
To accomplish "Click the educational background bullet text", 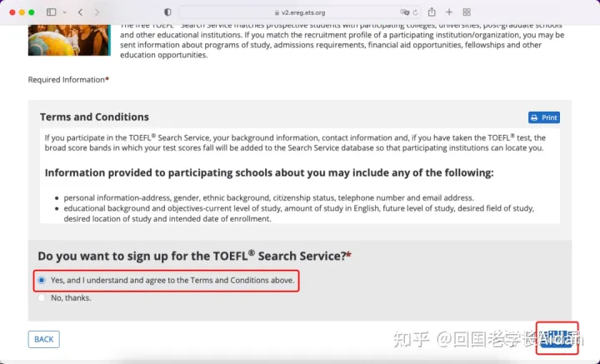I will pos(299,213).
